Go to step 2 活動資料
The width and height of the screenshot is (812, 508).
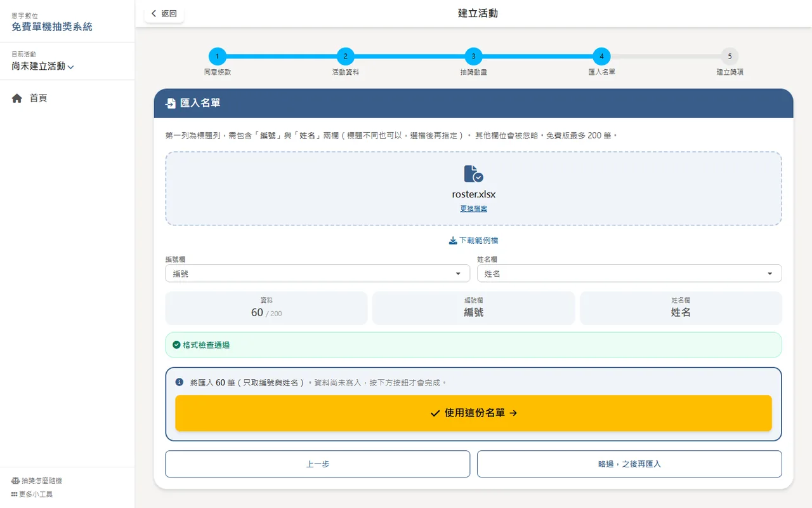point(345,57)
